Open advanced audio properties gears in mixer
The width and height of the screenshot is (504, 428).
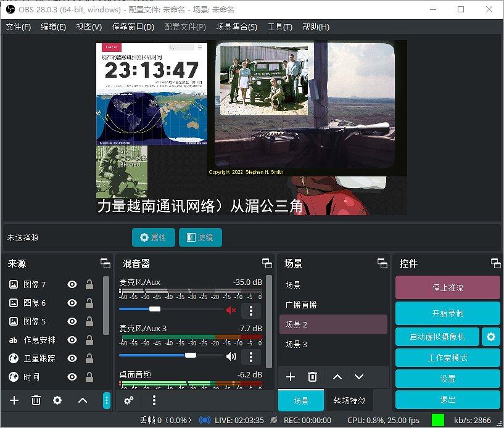[x=129, y=400]
